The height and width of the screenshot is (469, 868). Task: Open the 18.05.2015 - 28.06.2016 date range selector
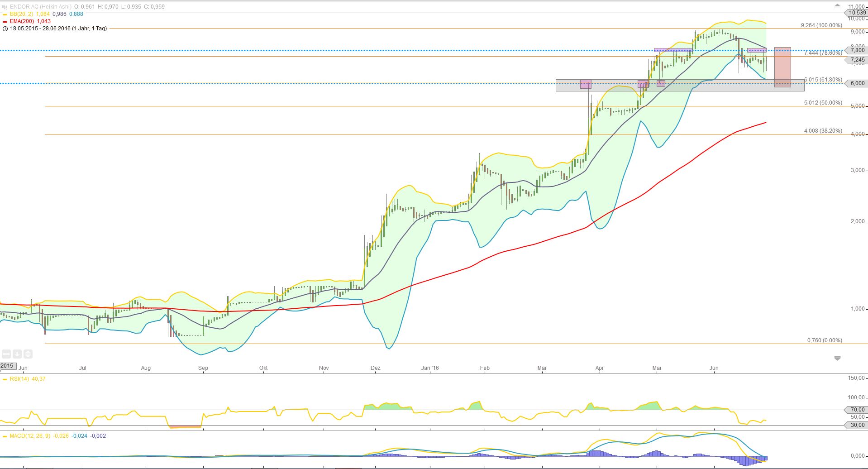58,29
